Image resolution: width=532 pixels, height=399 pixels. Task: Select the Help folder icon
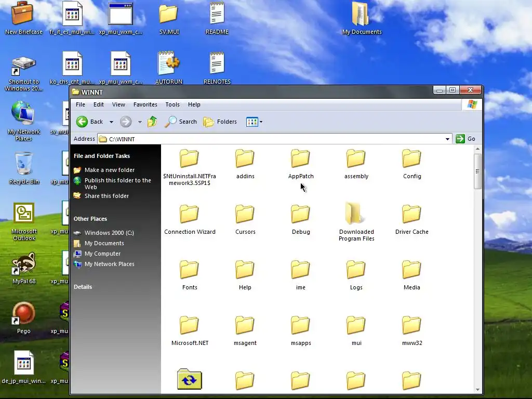point(245,270)
